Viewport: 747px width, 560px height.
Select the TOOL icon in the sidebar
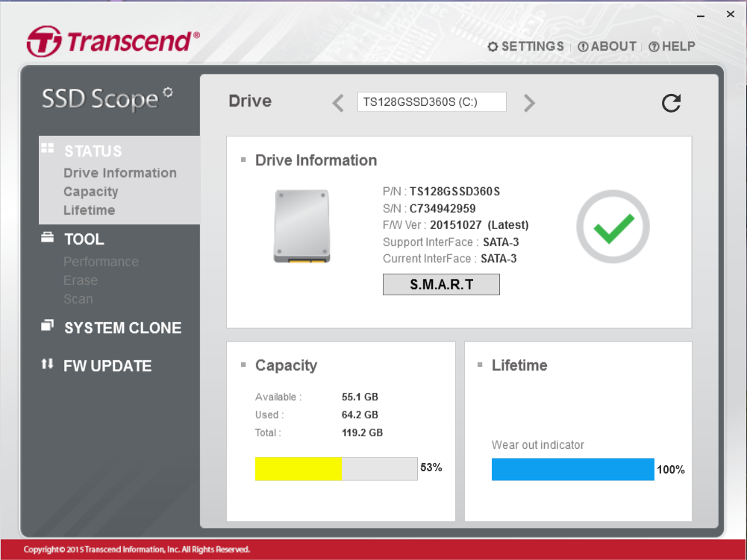(47, 237)
